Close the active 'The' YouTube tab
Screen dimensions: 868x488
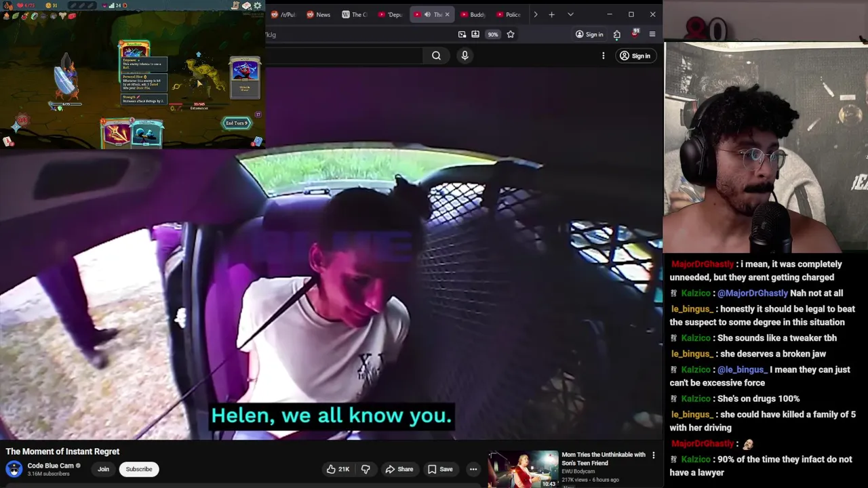click(447, 14)
